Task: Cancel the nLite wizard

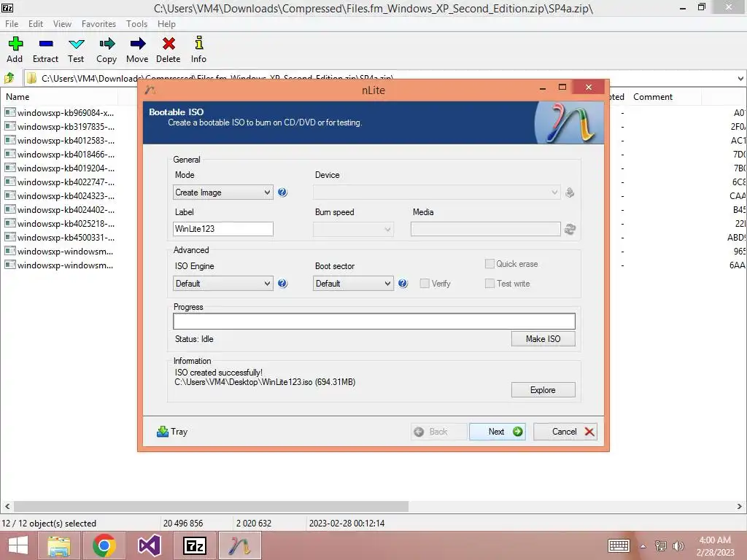Action: [565, 432]
